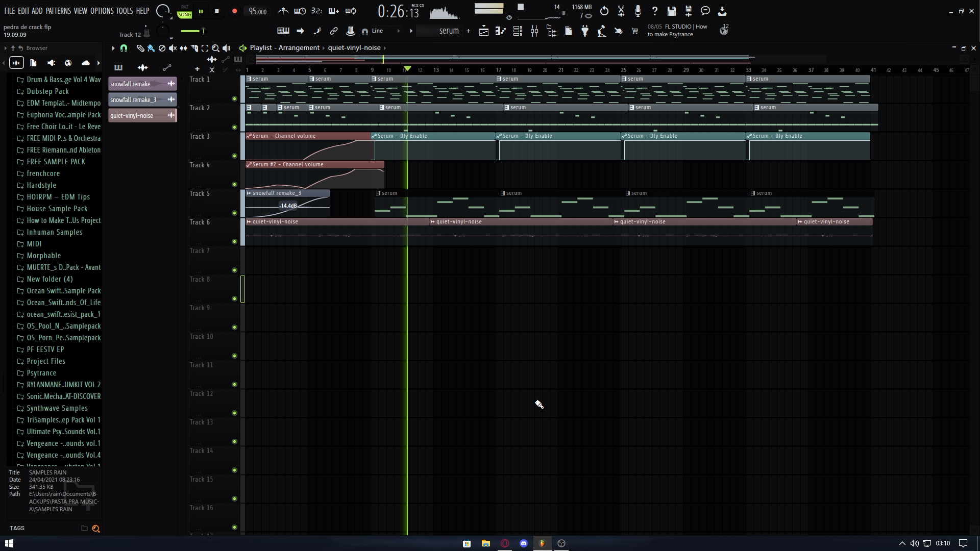Select the Mute tool in Playlist

point(173,48)
